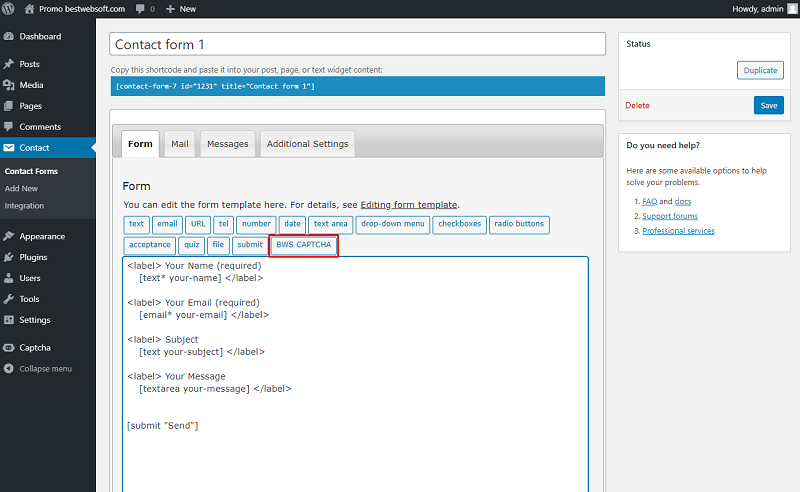Image resolution: width=800 pixels, height=492 pixels.
Task: Open the Support forums link
Action: tap(670, 216)
